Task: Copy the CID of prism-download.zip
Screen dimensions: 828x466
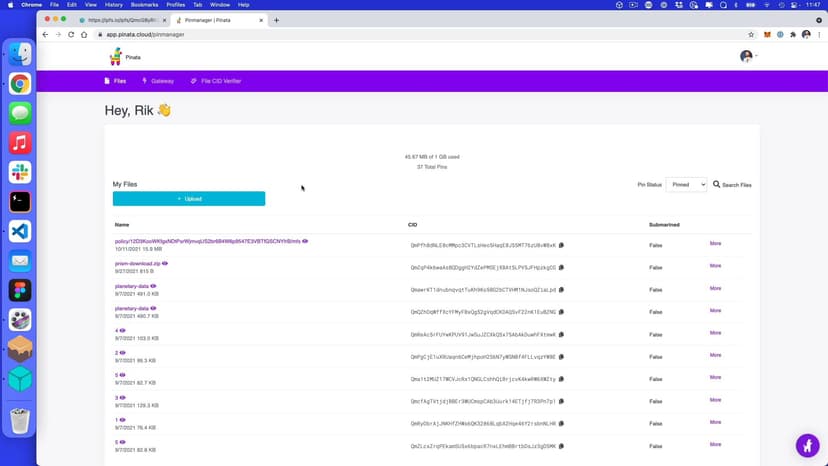Action: [x=561, y=268]
